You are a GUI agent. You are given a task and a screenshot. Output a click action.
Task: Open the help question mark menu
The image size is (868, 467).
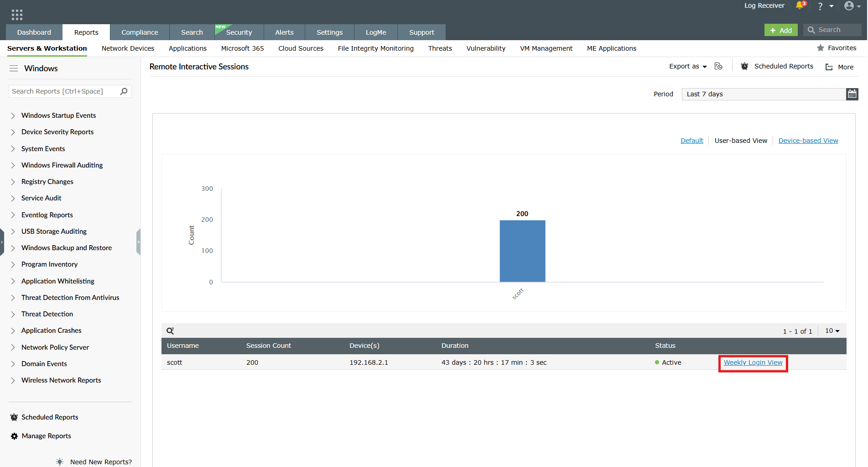pyautogui.click(x=820, y=6)
